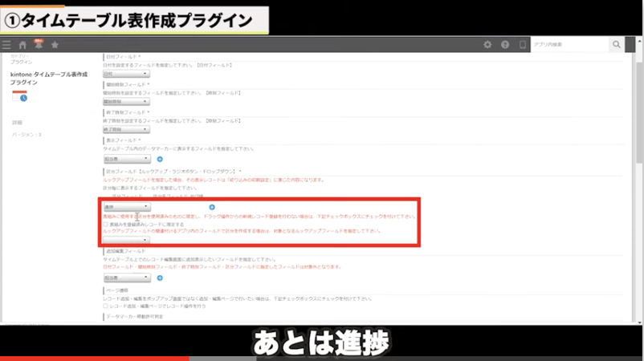The width and height of the screenshot is (644, 361).
Task: Enable limiting rows to registered records checkbox
Action: [106, 224]
